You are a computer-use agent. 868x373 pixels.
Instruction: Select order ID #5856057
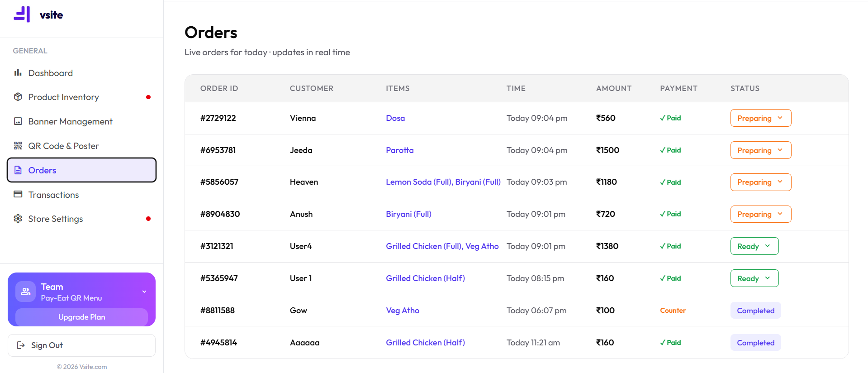tap(219, 182)
